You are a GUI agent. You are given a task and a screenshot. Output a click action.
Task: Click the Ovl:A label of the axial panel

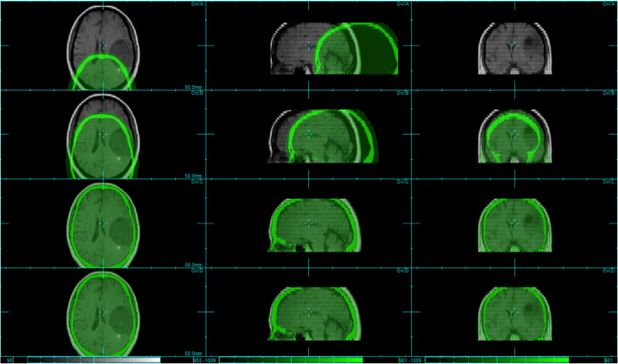(197, 4)
